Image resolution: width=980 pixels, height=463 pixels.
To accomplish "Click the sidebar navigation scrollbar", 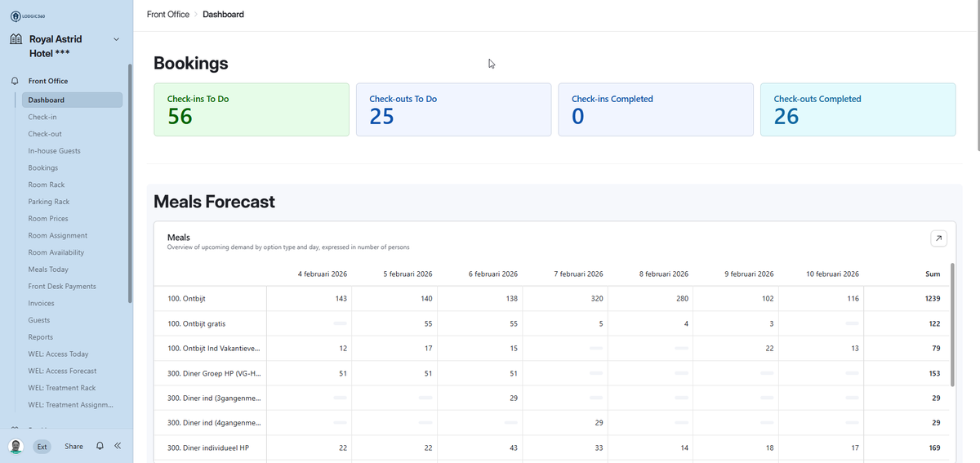I will (x=130, y=184).
